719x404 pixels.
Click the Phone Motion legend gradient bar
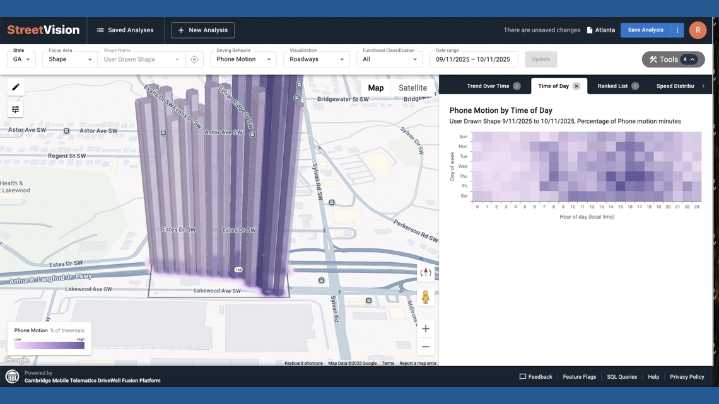click(48, 344)
